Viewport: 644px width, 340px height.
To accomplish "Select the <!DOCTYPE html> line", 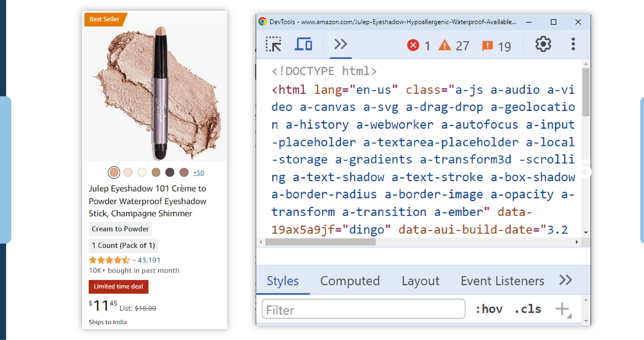I will (x=324, y=71).
